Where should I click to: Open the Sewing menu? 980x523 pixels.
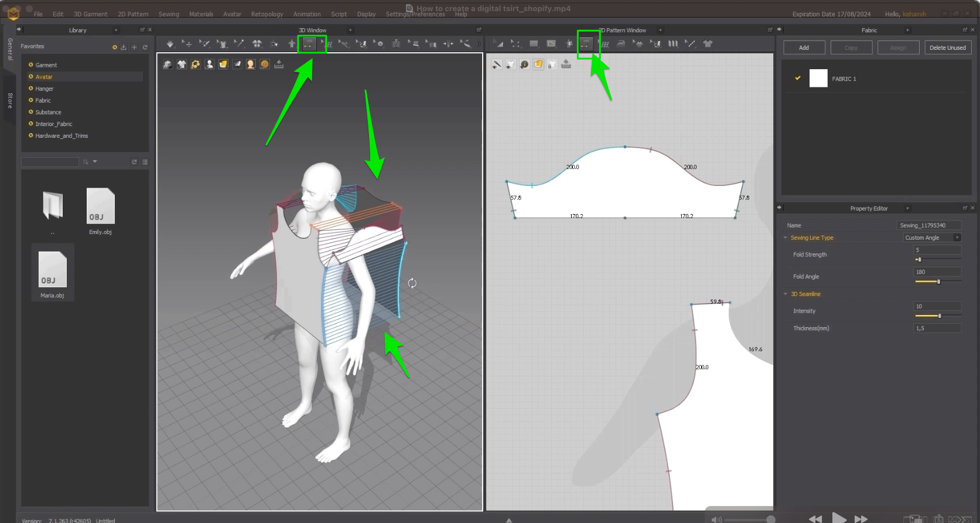tap(169, 14)
